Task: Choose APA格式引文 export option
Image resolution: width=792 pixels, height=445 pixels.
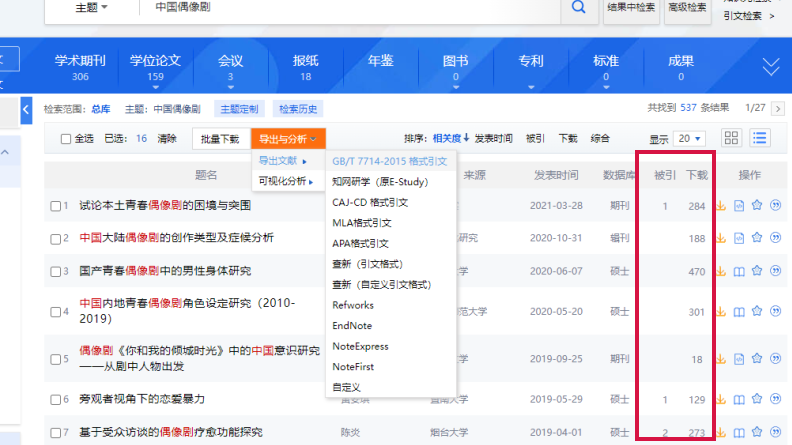Action: (360, 243)
